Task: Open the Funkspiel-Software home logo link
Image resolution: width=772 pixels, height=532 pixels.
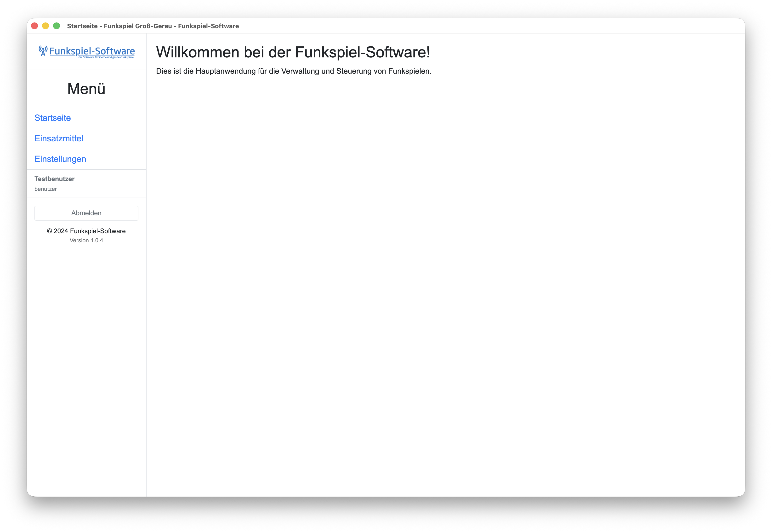Action: [91, 51]
